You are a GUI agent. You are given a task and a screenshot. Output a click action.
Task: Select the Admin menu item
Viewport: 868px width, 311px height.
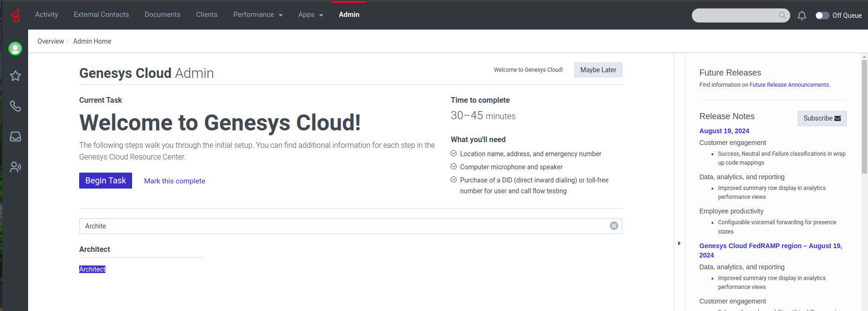(349, 15)
